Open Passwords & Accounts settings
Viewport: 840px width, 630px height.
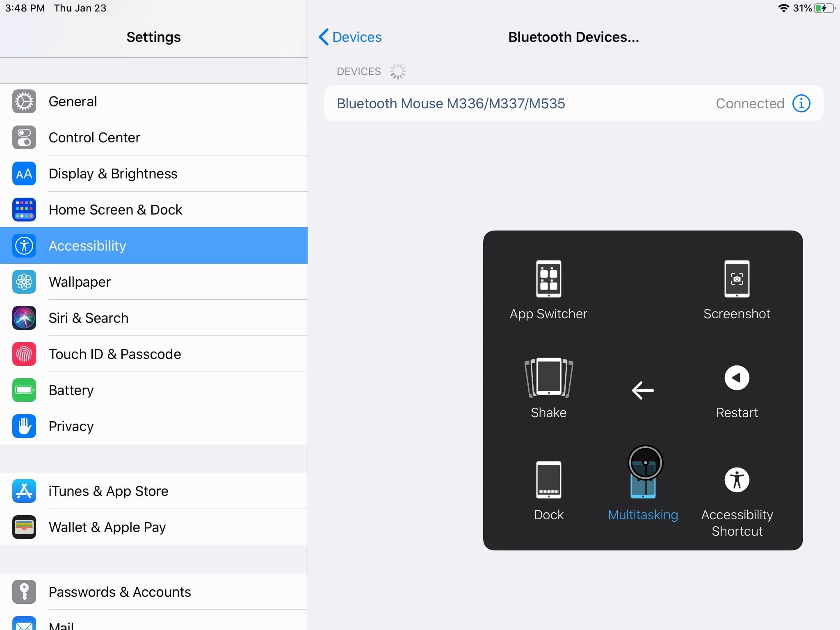point(119,592)
